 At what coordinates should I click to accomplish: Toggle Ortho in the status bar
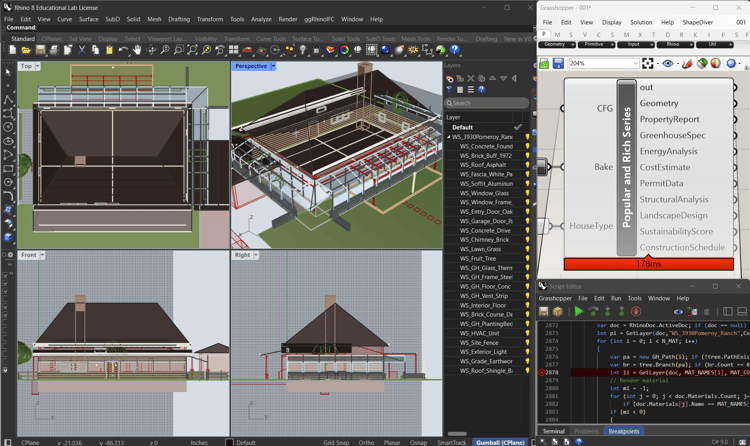pos(366,442)
